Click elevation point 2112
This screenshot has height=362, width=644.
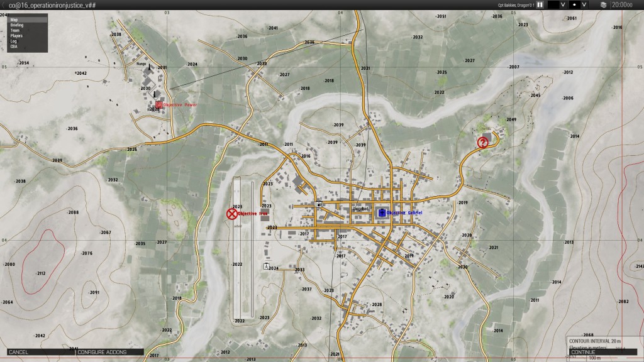point(41,273)
